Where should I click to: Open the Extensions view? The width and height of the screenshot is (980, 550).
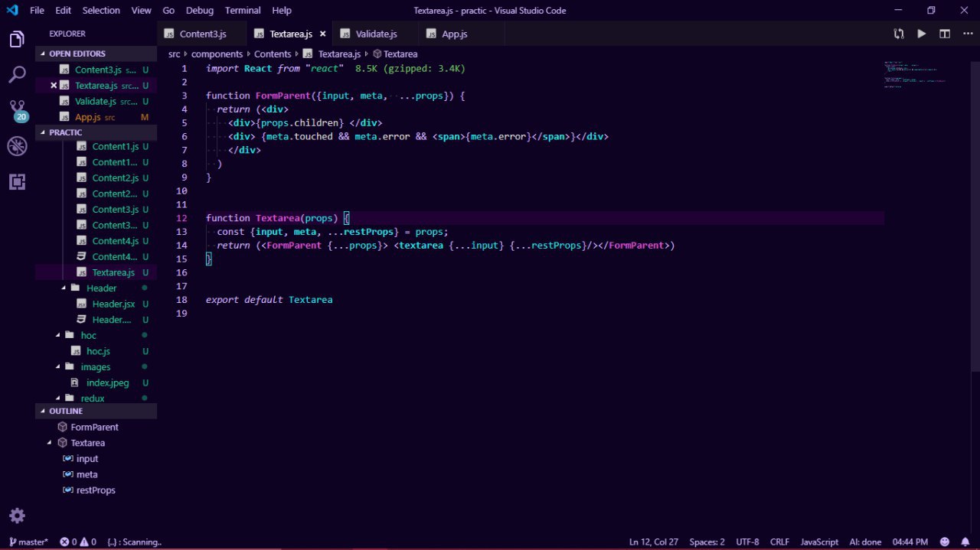click(17, 181)
